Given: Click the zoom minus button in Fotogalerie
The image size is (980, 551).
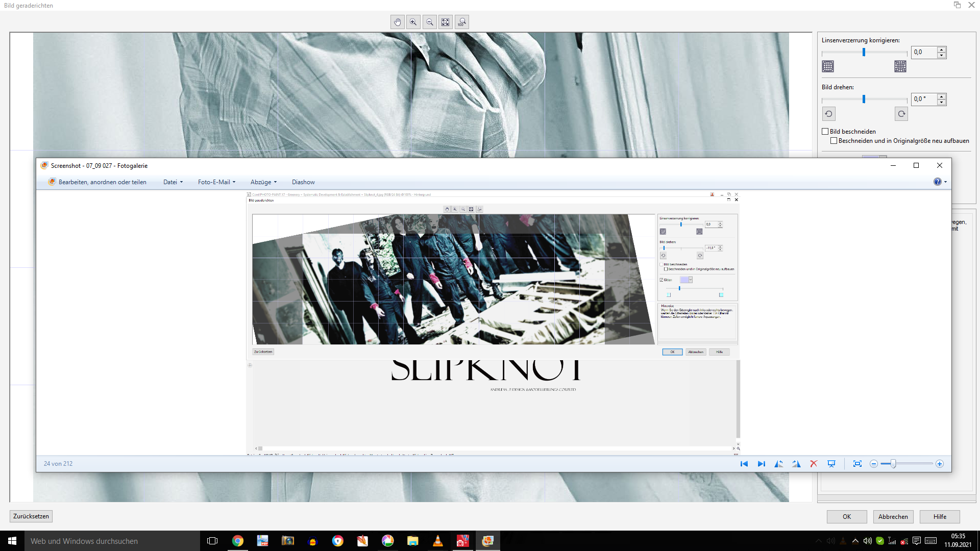Looking at the screenshot, I should click(x=874, y=464).
